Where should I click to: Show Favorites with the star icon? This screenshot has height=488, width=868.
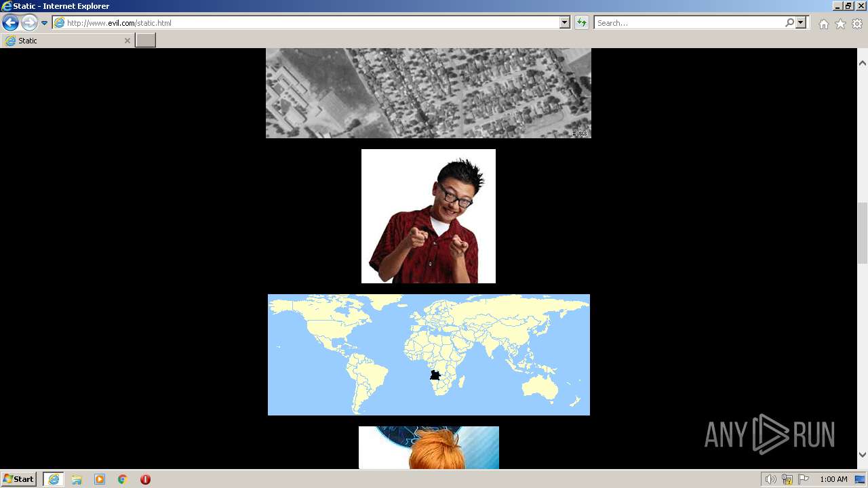840,24
